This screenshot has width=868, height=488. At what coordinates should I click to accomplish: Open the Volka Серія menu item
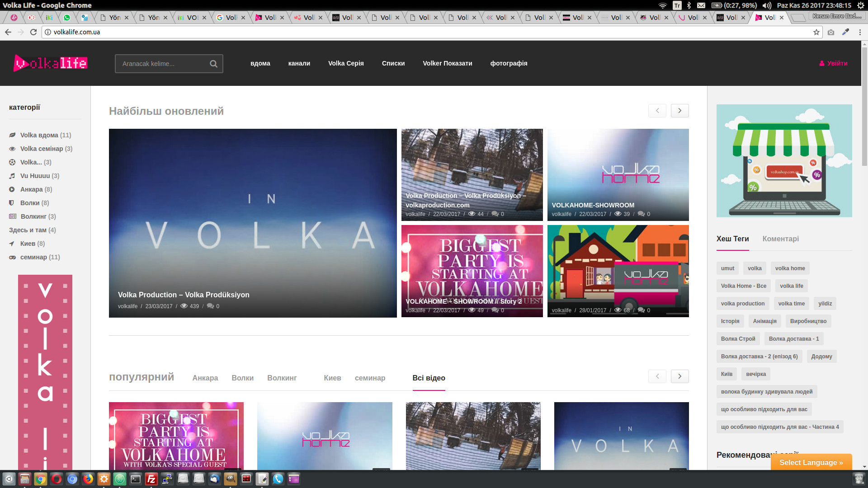pos(346,63)
